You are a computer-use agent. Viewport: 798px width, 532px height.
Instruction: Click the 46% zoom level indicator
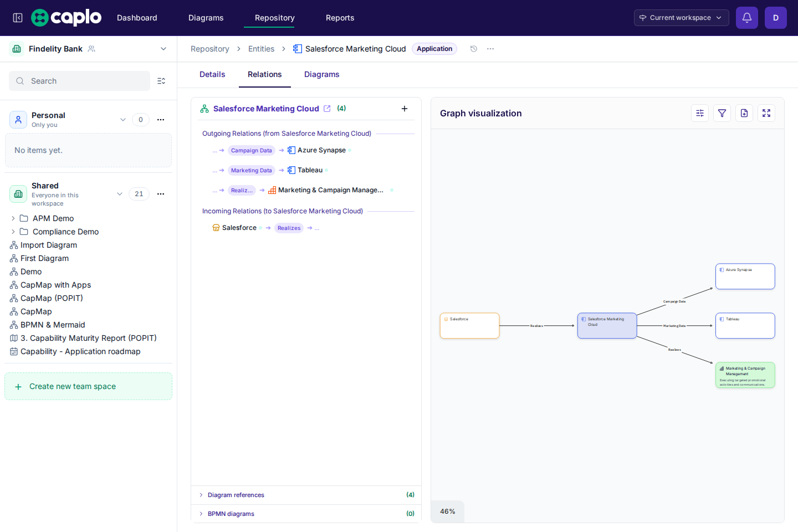coord(448,511)
